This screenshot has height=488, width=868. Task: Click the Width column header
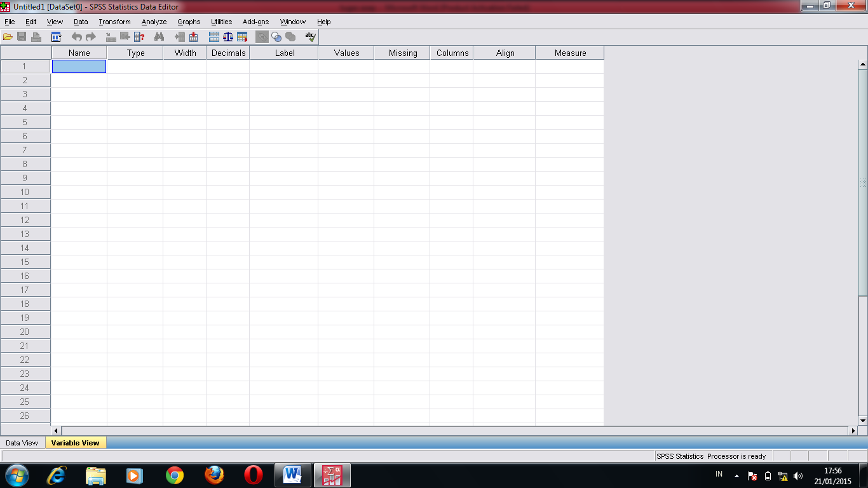click(185, 53)
